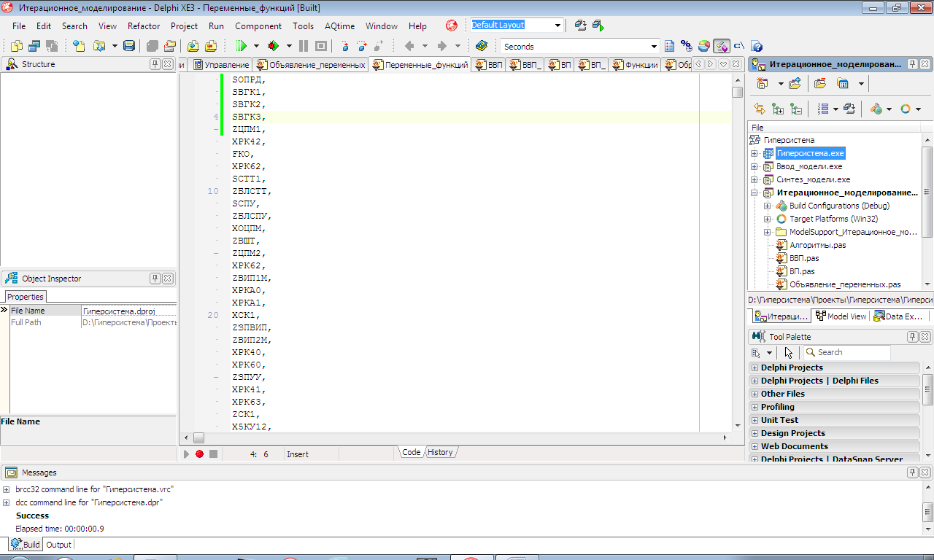The height and width of the screenshot is (560, 934).
Task: Switch to the History tab below editor
Action: coord(440,452)
